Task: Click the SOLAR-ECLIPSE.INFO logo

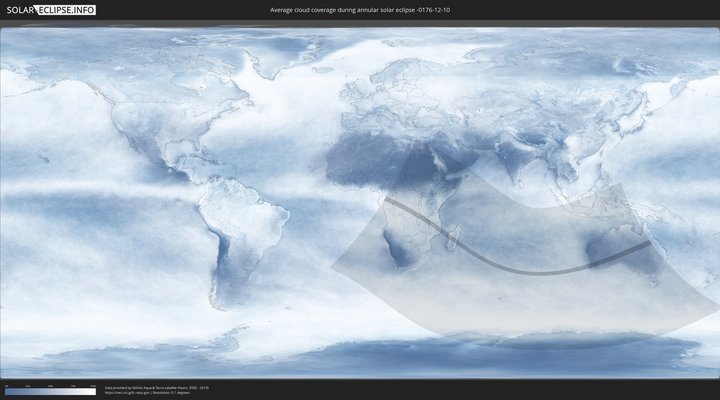Action: (51, 10)
